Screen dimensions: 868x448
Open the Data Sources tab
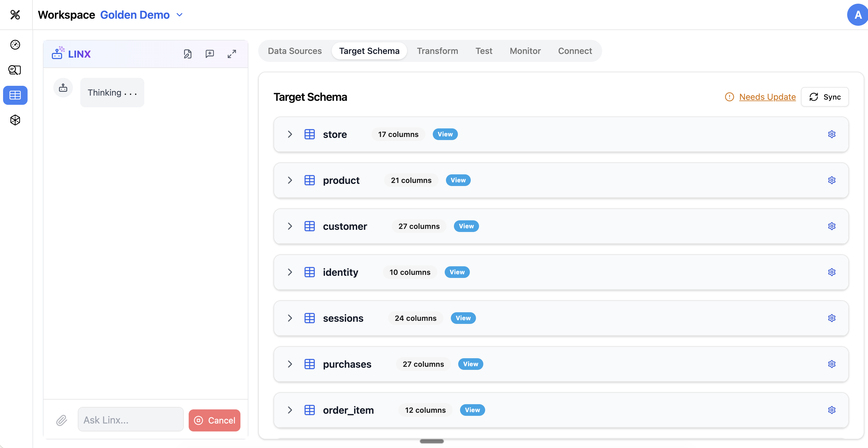click(295, 51)
